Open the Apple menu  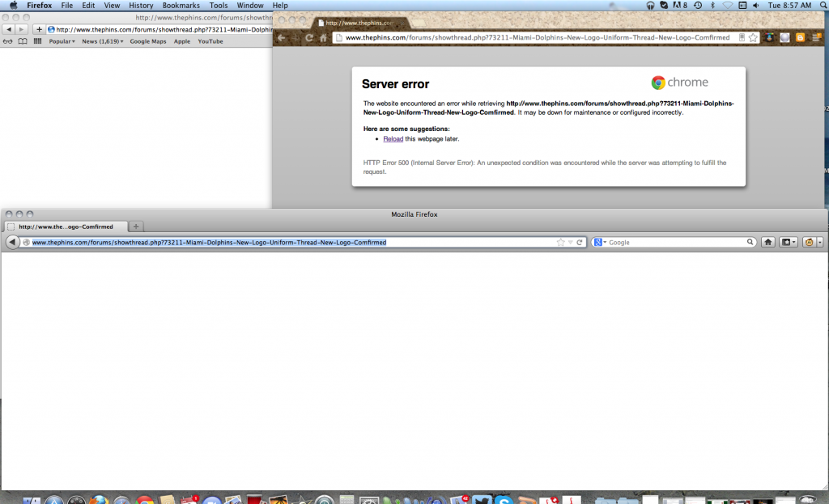tap(13, 6)
